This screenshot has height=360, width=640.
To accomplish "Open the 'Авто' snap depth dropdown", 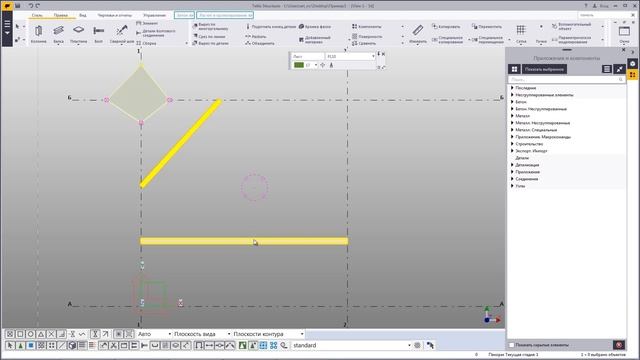I will point(154,334).
